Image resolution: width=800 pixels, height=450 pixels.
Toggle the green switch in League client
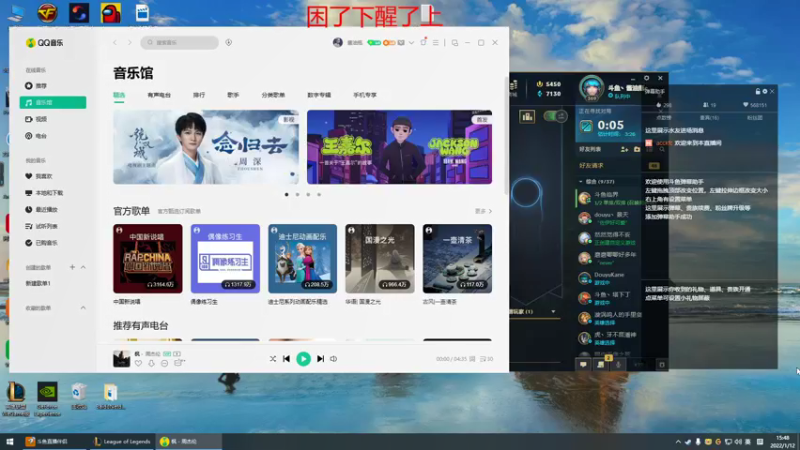click(x=556, y=116)
